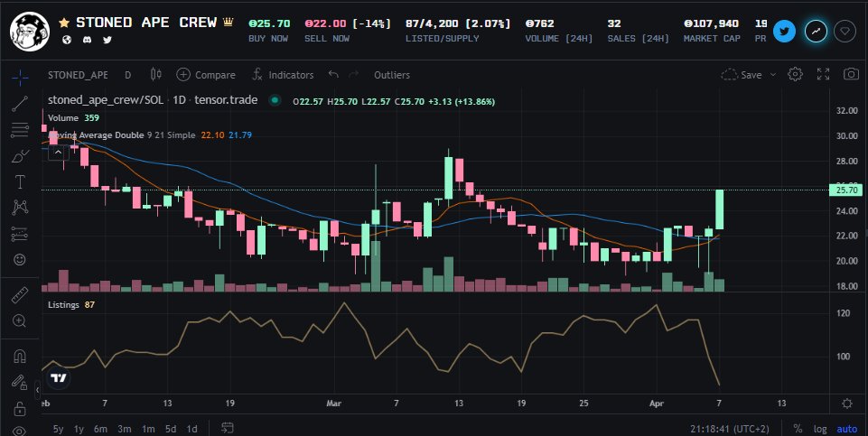The image size is (868, 436).
Task: Open the collection website globe icon
Action: click(x=67, y=40)
